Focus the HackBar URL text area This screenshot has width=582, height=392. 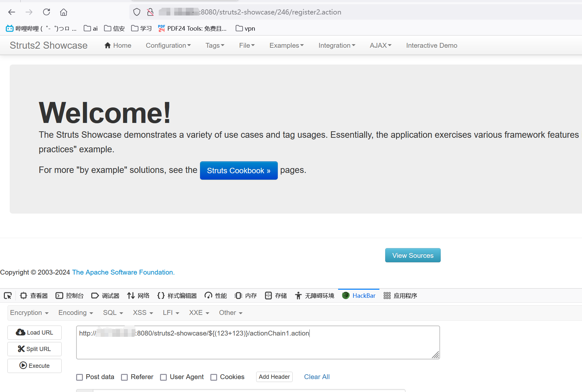coord(258,342)
